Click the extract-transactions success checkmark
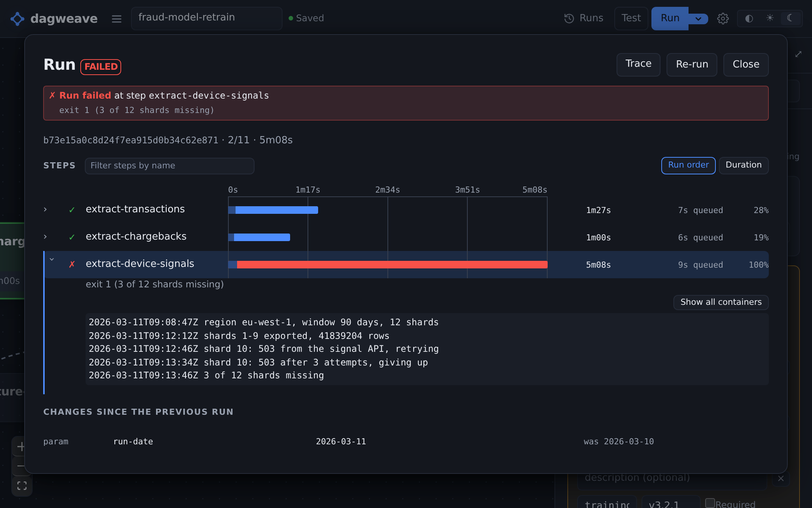812x508 pixels. coord(72,210)
